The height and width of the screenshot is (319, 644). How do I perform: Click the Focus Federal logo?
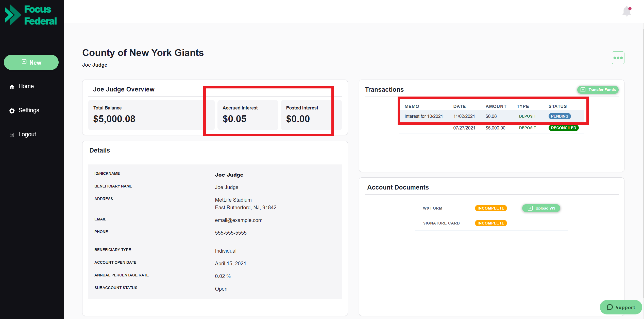tap(30, 15)
